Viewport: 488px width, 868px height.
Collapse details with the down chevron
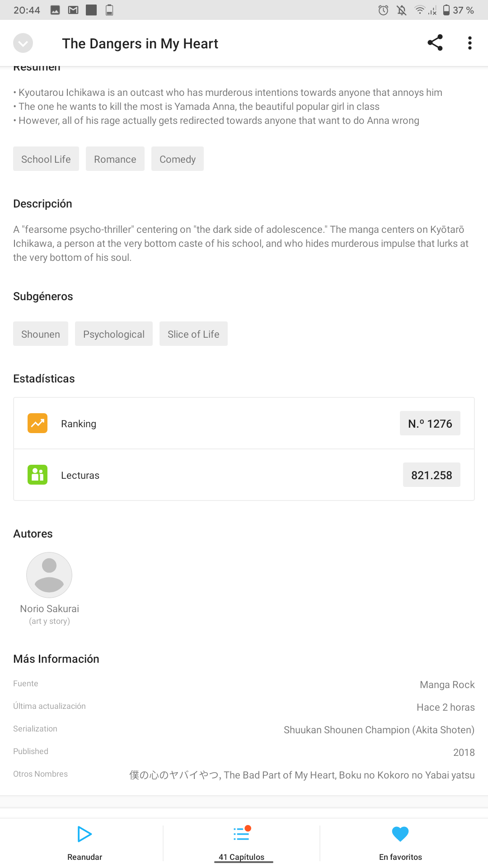(23, 43)
